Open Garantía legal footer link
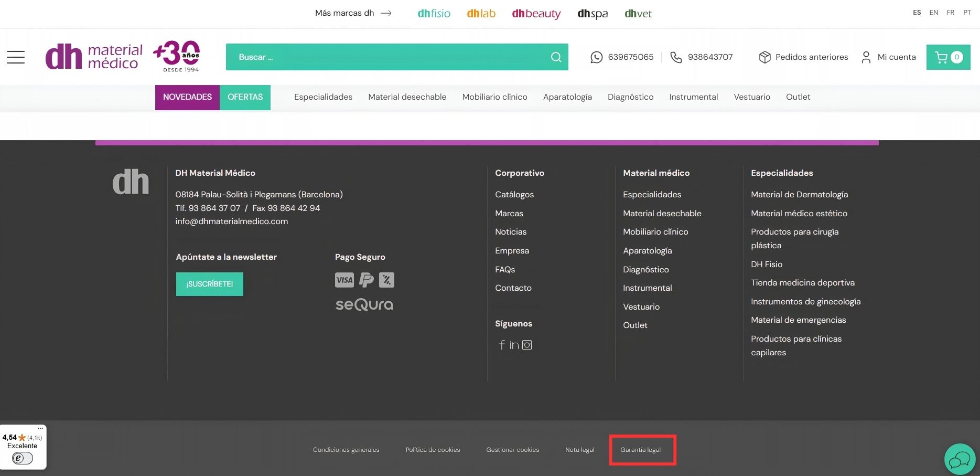This screenshot has height=476, width=980. 640,450
